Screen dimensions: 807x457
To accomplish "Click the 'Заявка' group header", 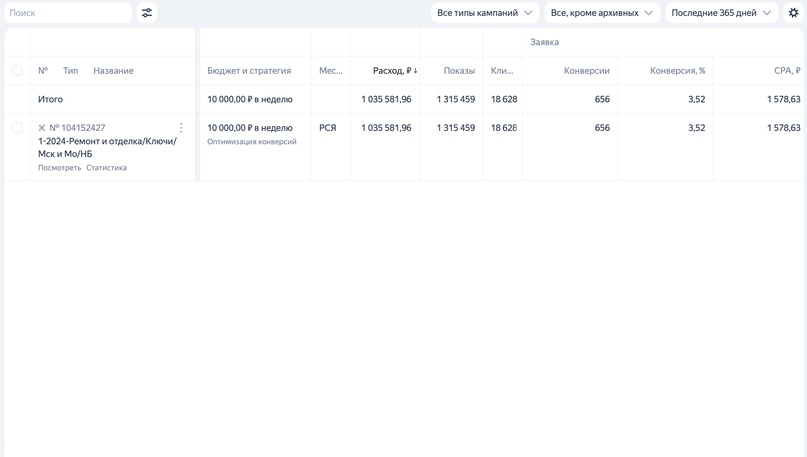I will [x=545, y=42].
